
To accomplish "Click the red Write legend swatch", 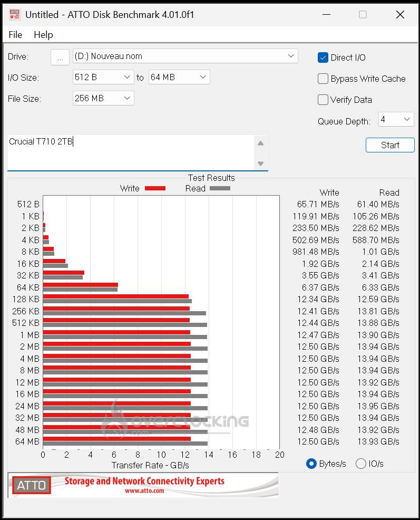I will pyautogui.click(x=155, y=188).
